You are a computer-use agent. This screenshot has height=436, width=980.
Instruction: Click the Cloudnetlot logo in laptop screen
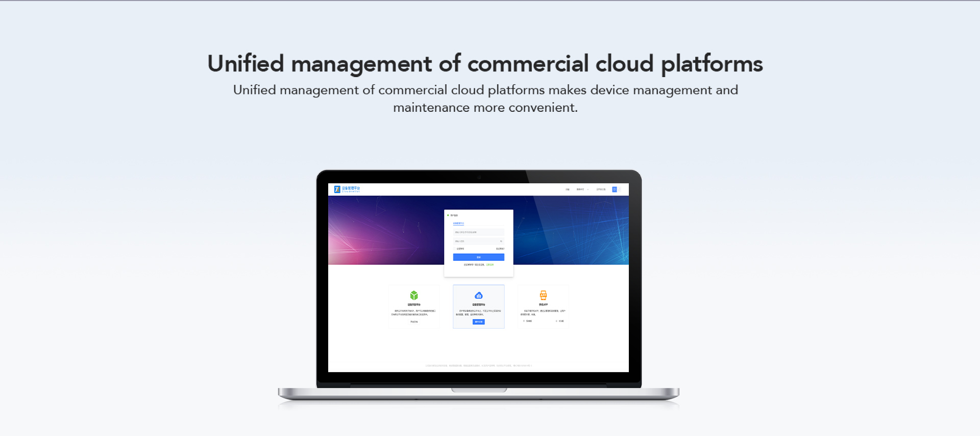pyautogui.click(x=347, y=189)
